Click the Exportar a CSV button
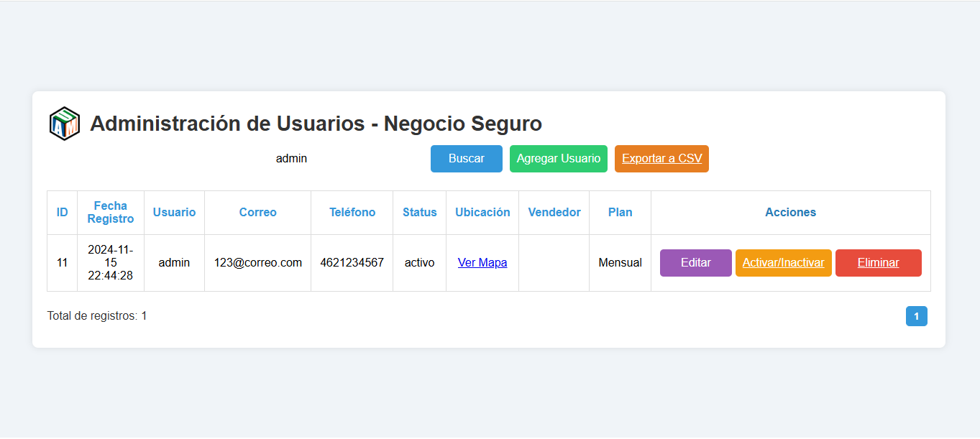The width and height of the screenshot is (980, 439). click(x=661, y=158)
